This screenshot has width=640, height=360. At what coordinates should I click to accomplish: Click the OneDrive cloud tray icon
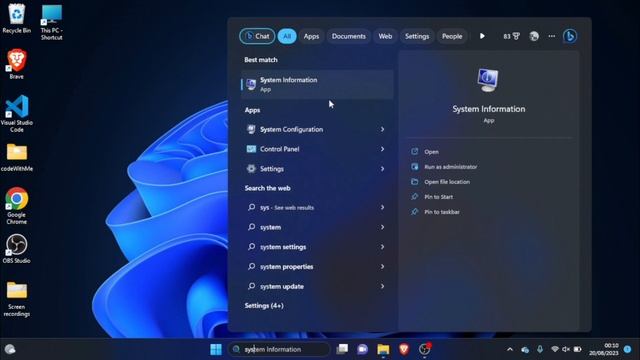525,349
